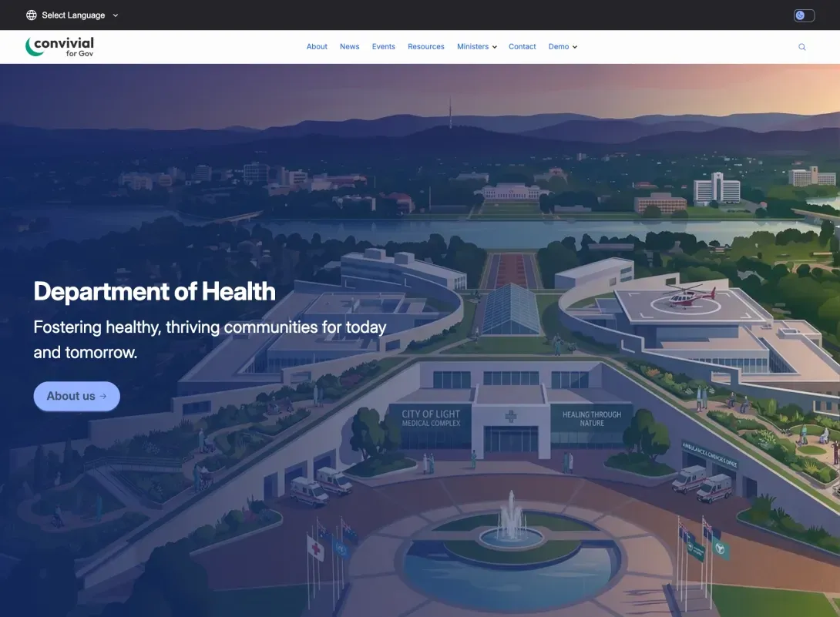Open the Select Language dropdown
This screenshot has width=840, height=617.
click(72, 15)
